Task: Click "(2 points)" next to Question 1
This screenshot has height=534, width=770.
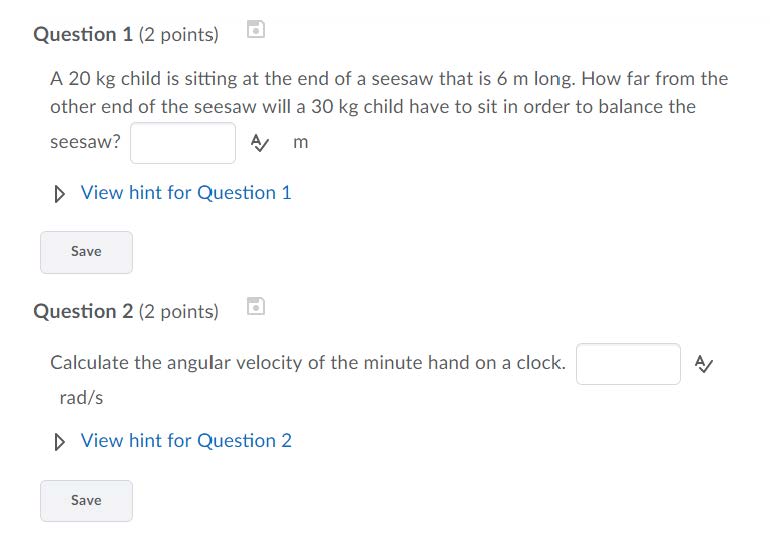Action: (179, 35)
